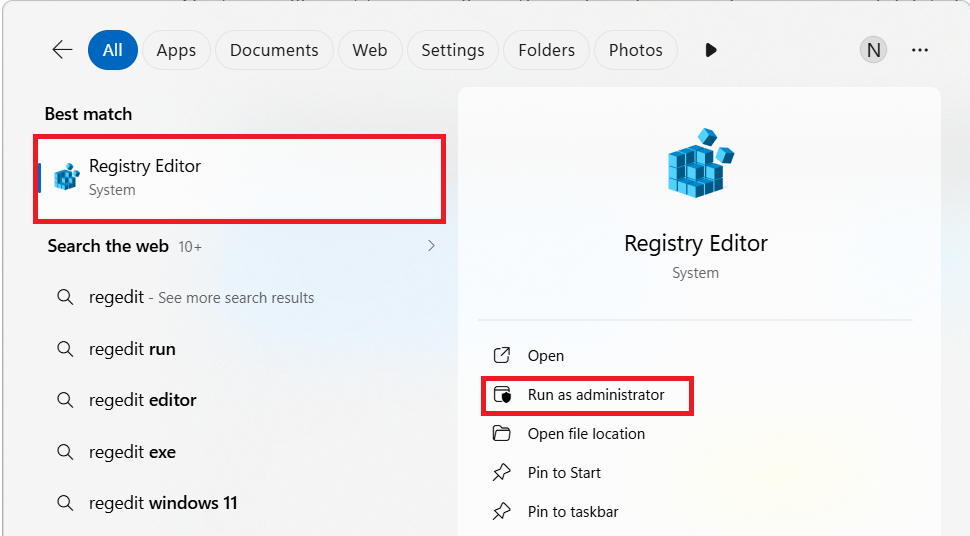970x536 pixels.
Task: Show more filters with play arrow
Action: 711,50
